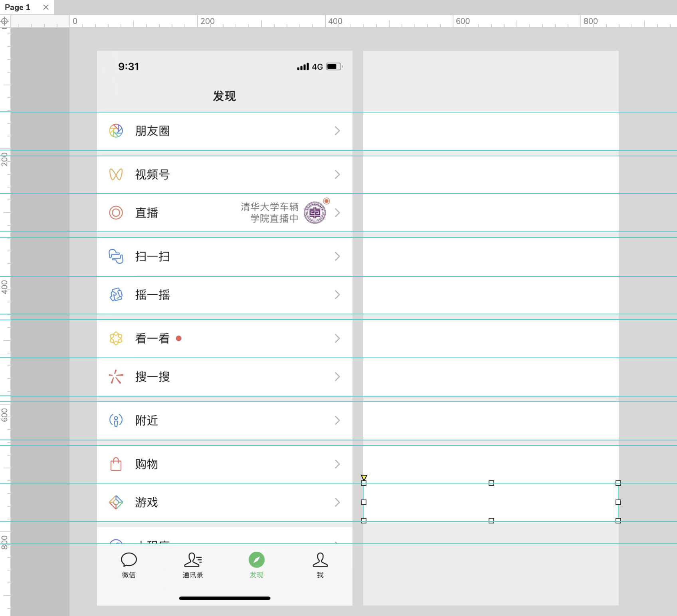Click the 600 mark on vertical ruler
Screen dimensions: 677x616
point(4,415)
